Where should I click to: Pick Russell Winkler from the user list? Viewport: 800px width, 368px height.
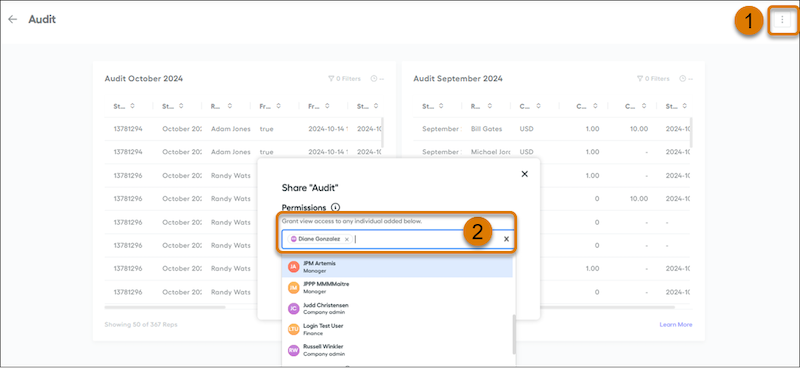coord(397,350)
